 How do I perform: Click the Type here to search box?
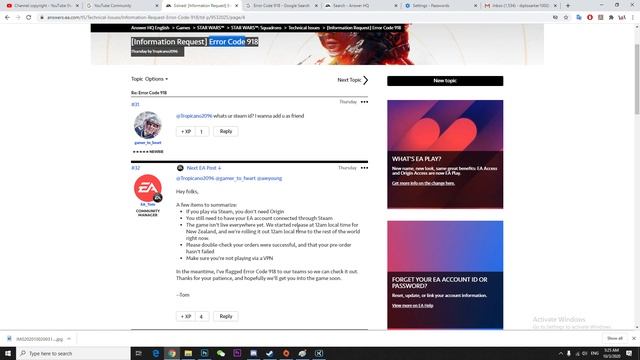click(73, 353)
